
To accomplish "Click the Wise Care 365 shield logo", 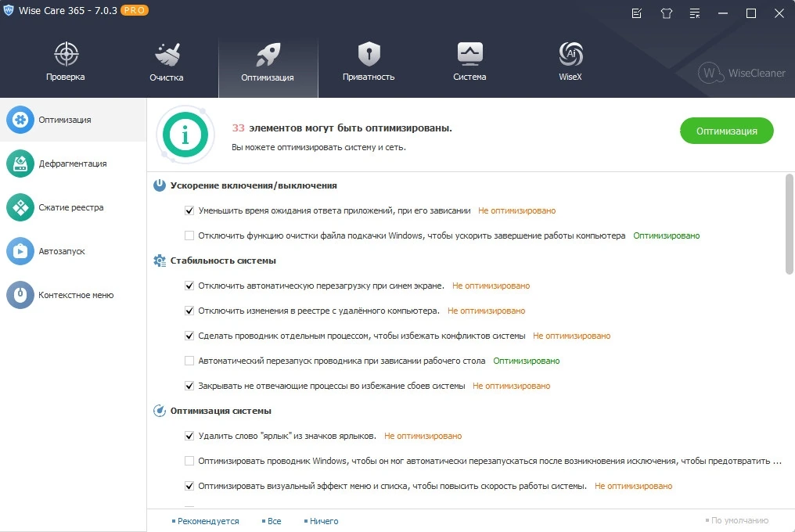I will tap(9, 11).
